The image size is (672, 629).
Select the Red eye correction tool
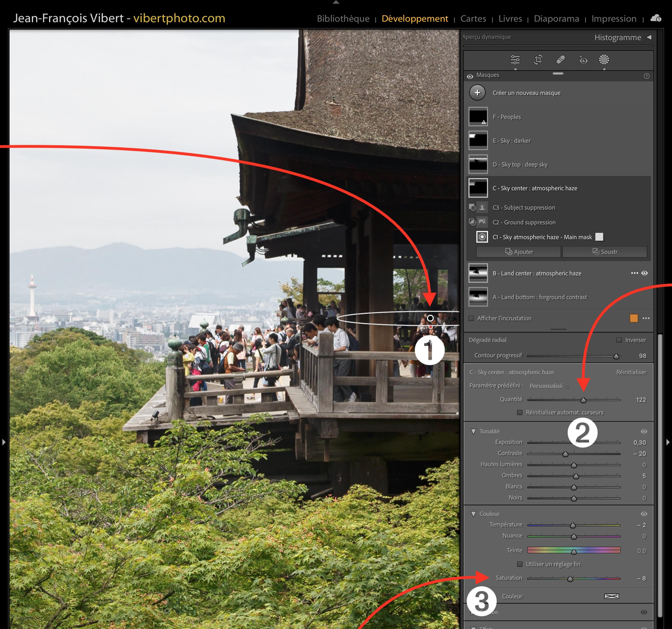[x=583, y=60]
